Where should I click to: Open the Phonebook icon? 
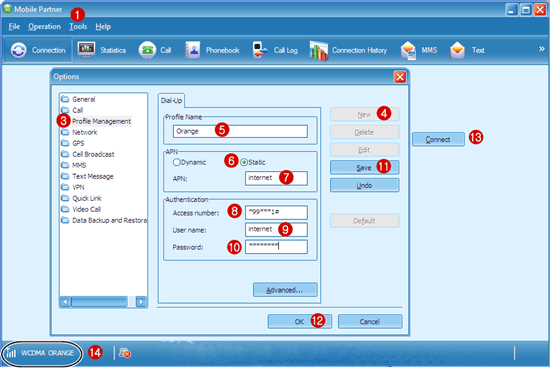coord(193,50)
